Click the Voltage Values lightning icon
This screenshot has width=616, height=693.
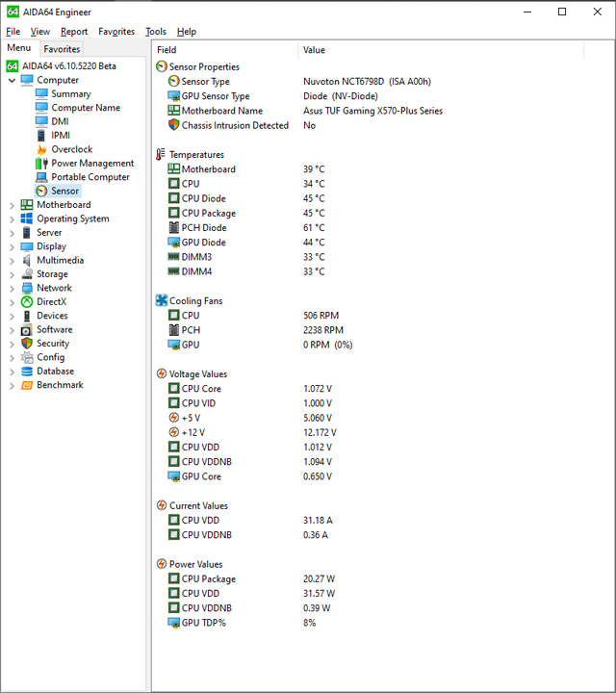click(x=162, y=373)
